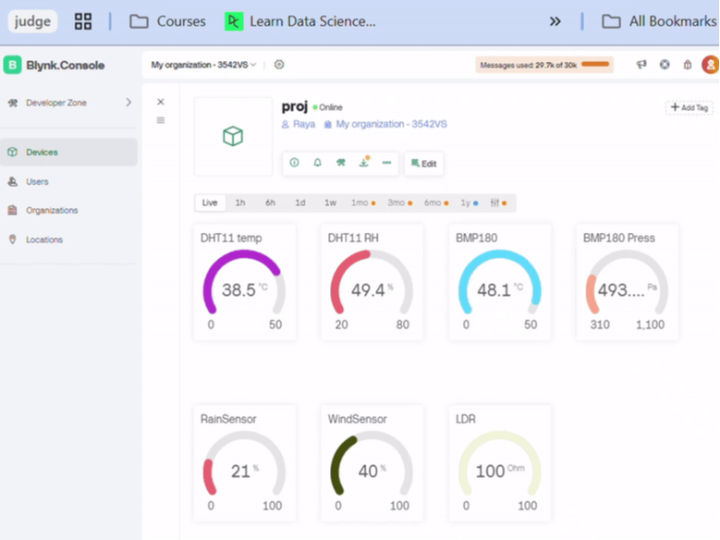Go to Locations in the sidebar
The image size is (720, 540).
pyautogui.click(x=44, y=240)
